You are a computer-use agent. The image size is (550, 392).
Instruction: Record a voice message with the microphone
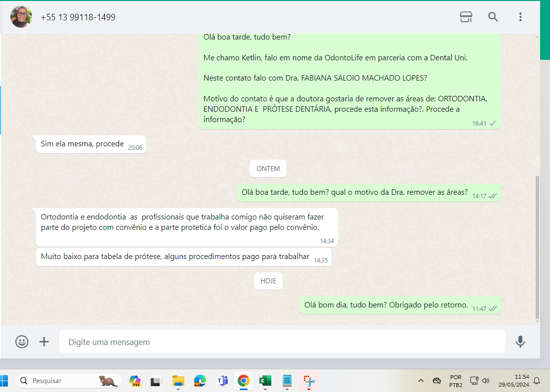tap(520, 342)
